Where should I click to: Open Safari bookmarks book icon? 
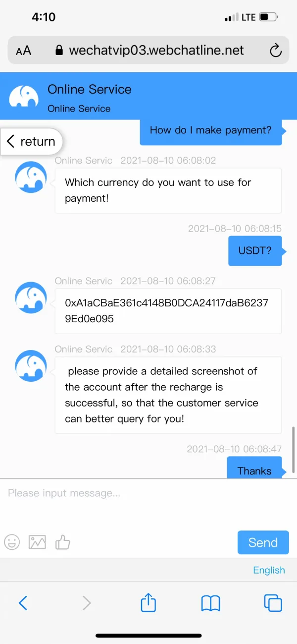tap(210, 603)
